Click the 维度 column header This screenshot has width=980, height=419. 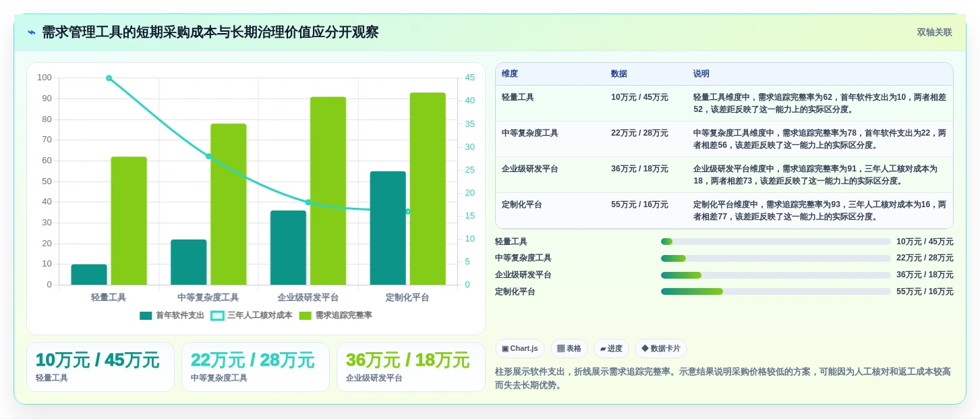[x=510, y=74]
